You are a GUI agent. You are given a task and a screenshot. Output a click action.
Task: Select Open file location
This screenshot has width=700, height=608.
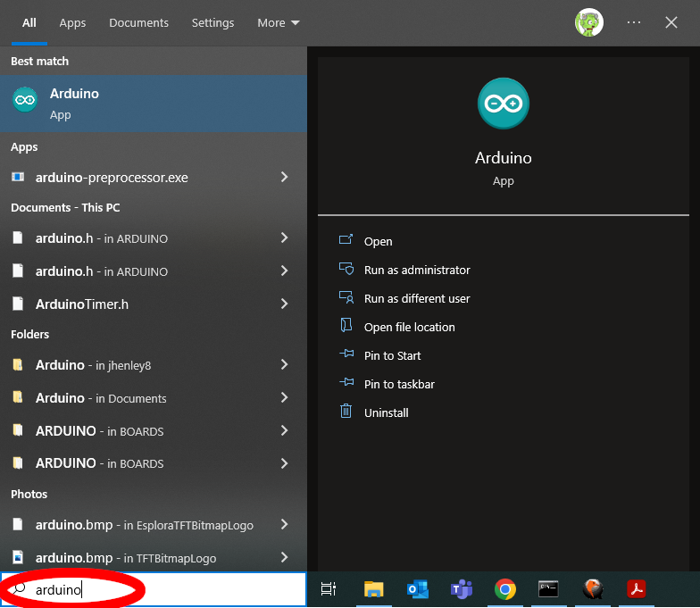click(x=409, y=327)
